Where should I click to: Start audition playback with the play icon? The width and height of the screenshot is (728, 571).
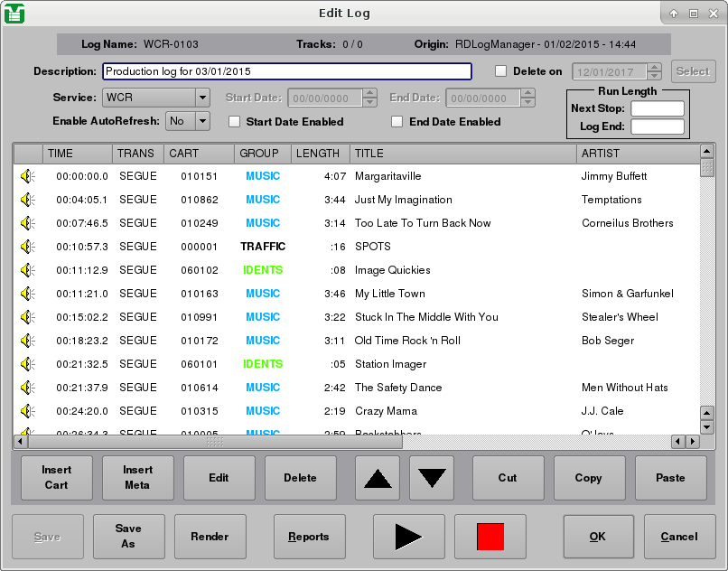[x=408, y=536]
